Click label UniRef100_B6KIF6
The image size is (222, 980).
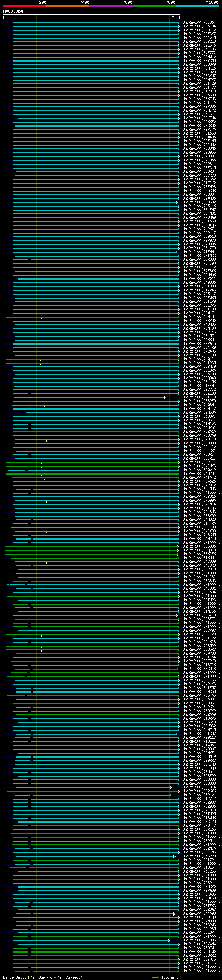[x=199, y=554]
